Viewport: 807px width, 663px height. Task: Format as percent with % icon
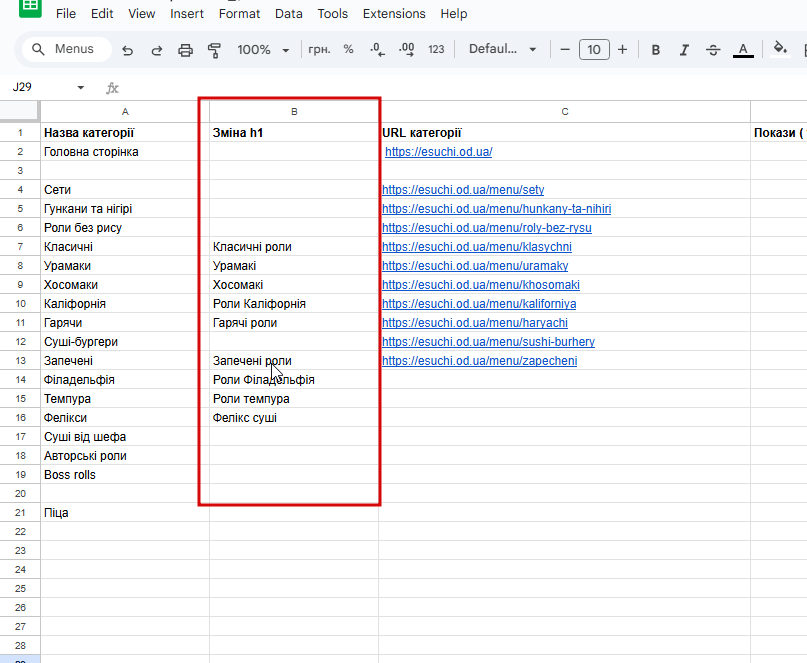348,49
